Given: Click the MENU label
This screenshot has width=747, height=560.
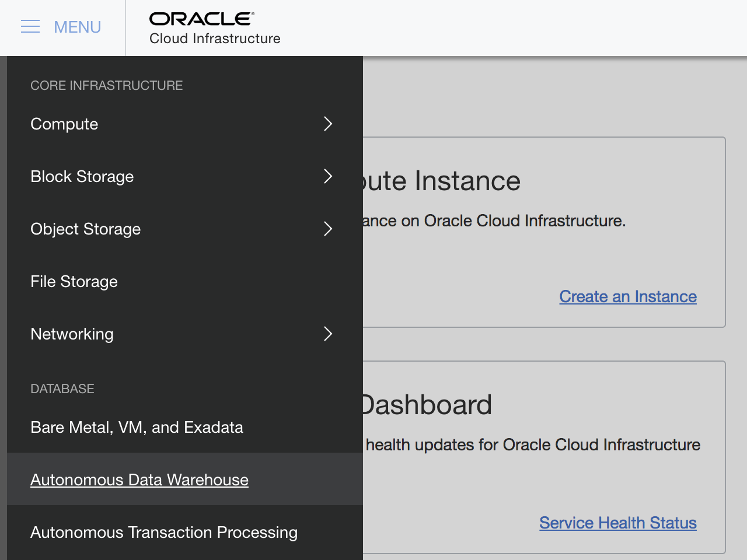Looking at the screenshot, I should click(x=78, y=27).
